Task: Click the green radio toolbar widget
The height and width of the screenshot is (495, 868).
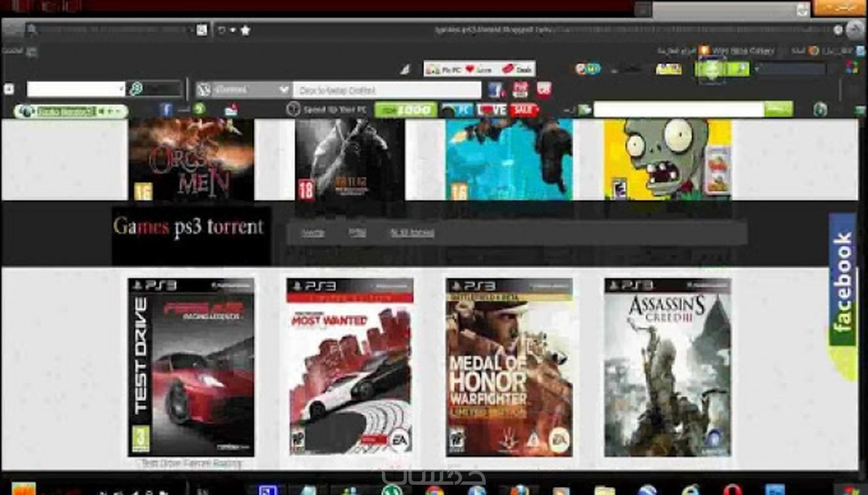Action: [70, 111]
